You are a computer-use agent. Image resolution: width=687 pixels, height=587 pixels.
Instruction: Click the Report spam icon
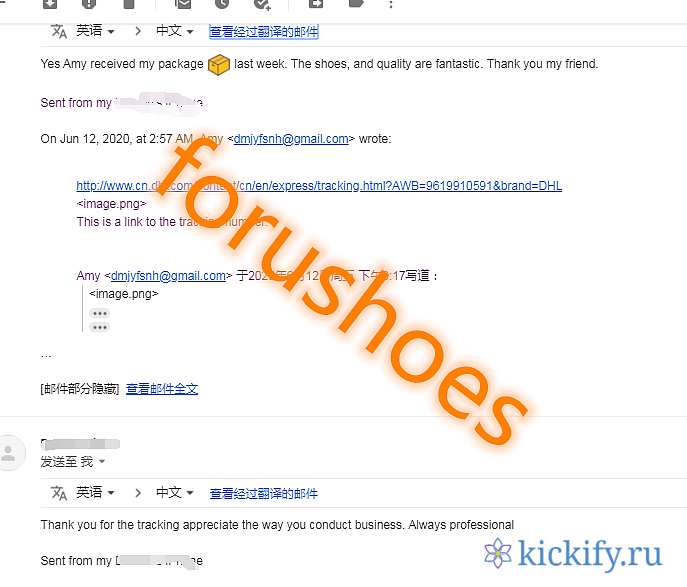(89, 4)
